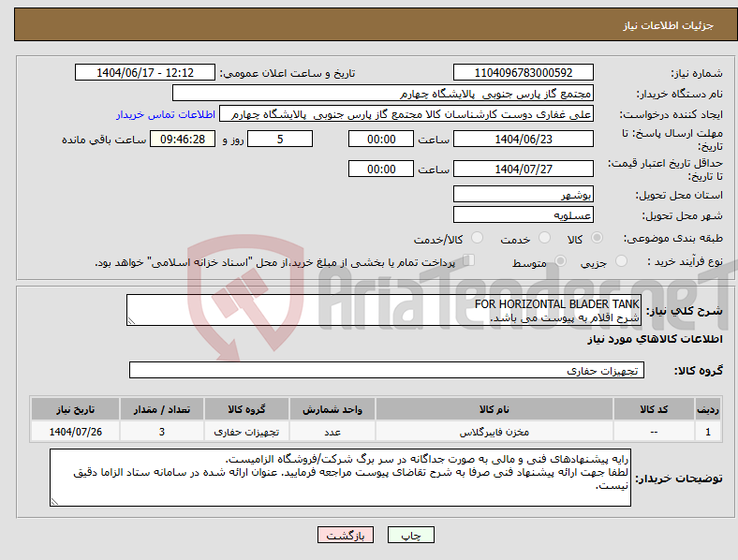Click the delivery city field عسلویه
This screenshot has height=560, width=738.
(x=523, y=215)
